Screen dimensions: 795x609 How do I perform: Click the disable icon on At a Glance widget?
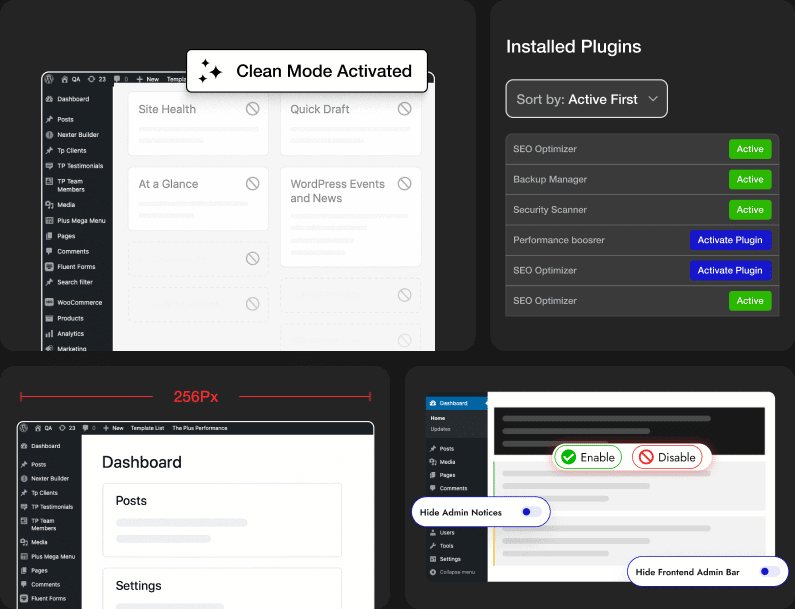pos(252,184)
